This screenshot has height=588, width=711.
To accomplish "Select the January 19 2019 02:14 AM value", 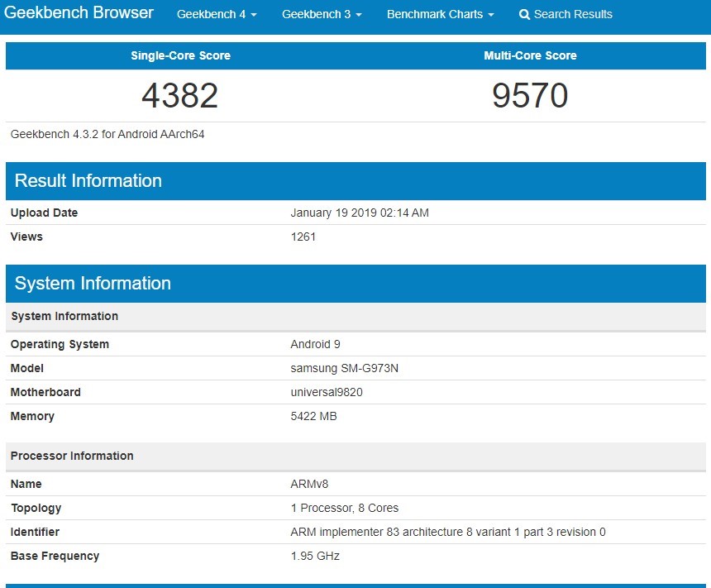I will click(360, 213).
